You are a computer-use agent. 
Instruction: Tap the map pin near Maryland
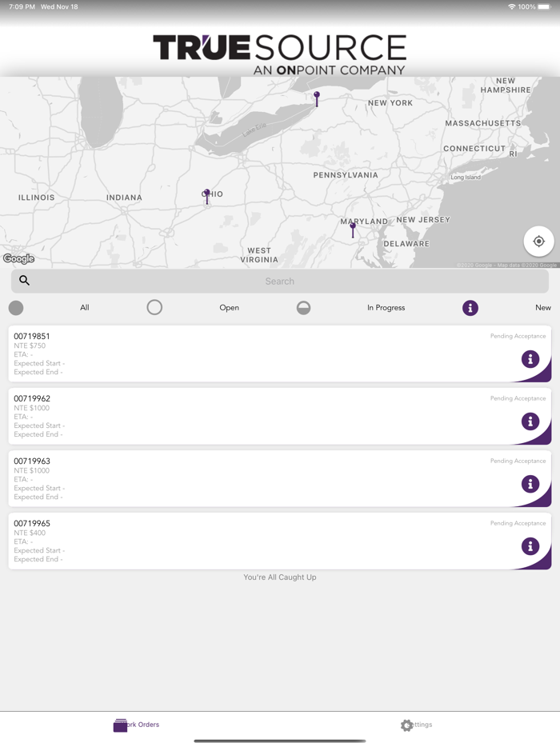point(353,230)
